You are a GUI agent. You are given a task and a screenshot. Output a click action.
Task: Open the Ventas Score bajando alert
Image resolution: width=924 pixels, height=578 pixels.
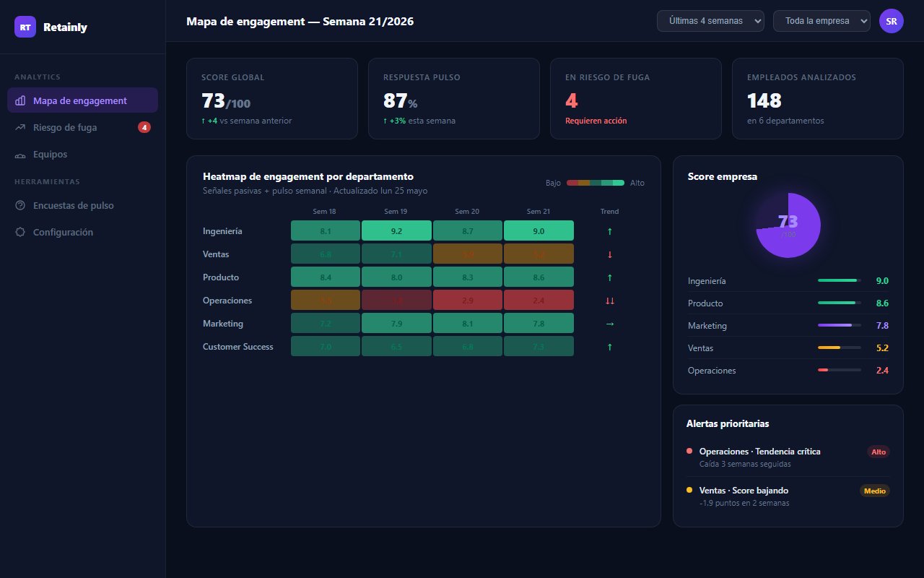point(788,496)
